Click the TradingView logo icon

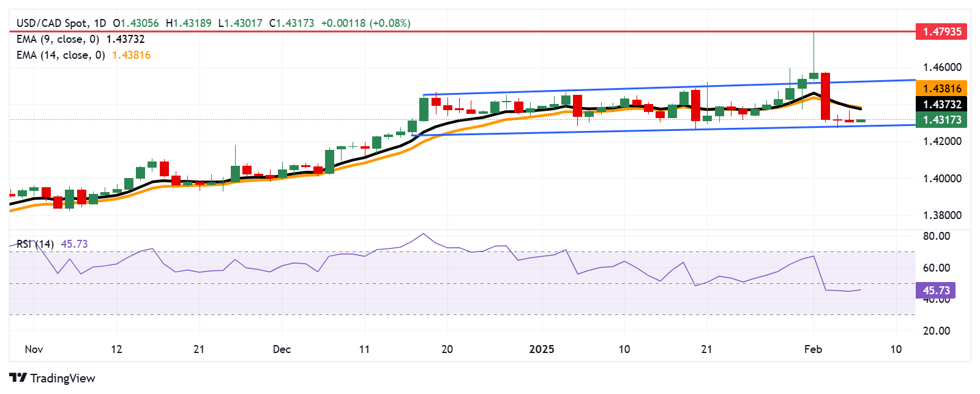click(x=18, y=377)
